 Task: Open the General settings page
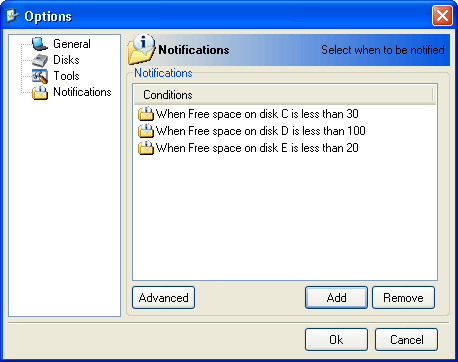[x=72, y=44]
